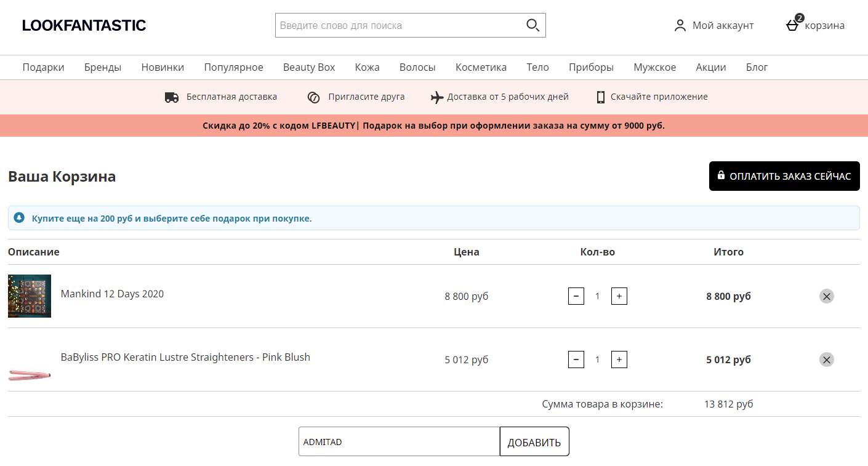Click Mankind unit price 8 800 руб
Image resolution: width=868 pixels, height=466 pixels.
pos(467,296)
